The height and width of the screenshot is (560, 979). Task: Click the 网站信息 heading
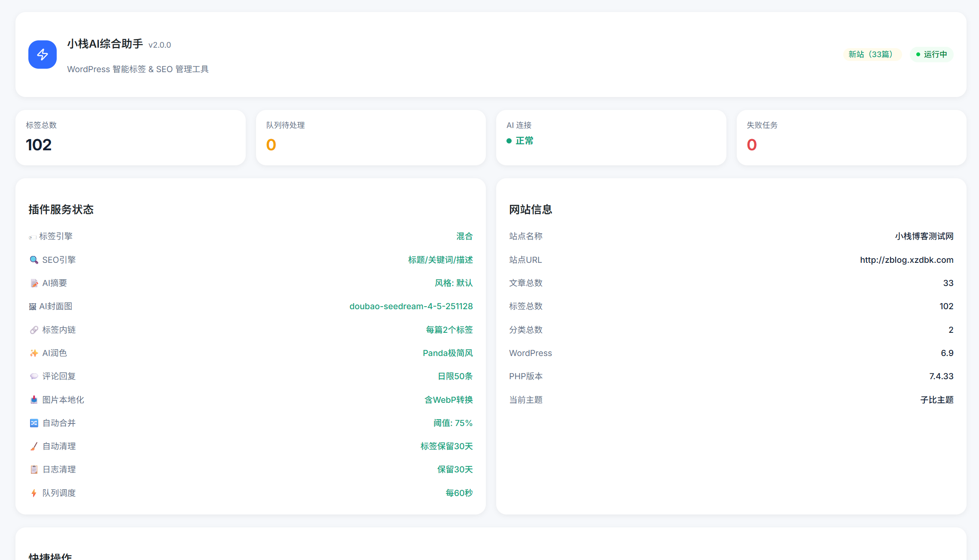(531, 210)
